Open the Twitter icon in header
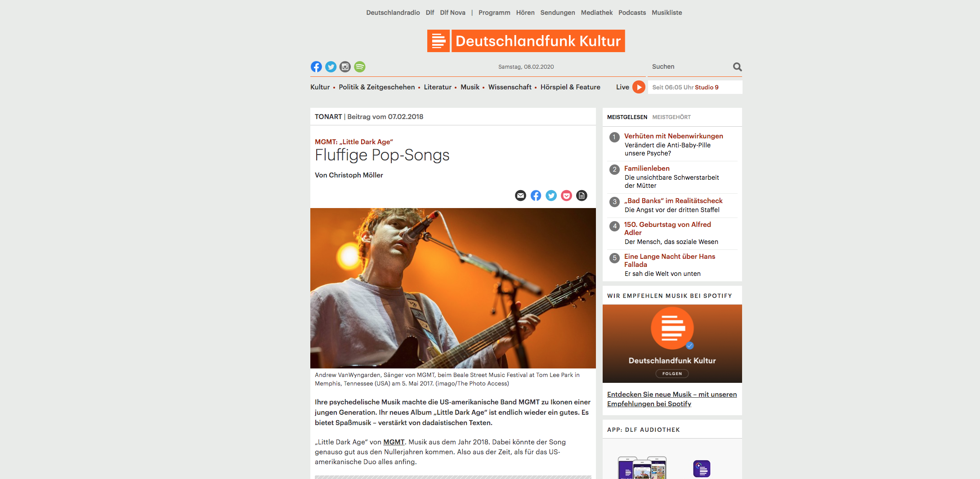The image size is (980, 479). pos(331,67)
